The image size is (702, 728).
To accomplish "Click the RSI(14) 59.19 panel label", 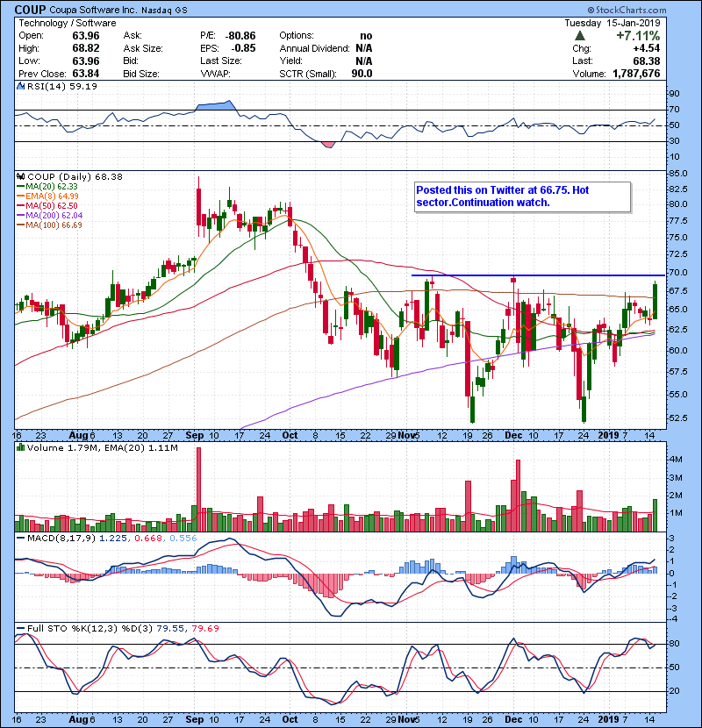I will click(62, 86).
